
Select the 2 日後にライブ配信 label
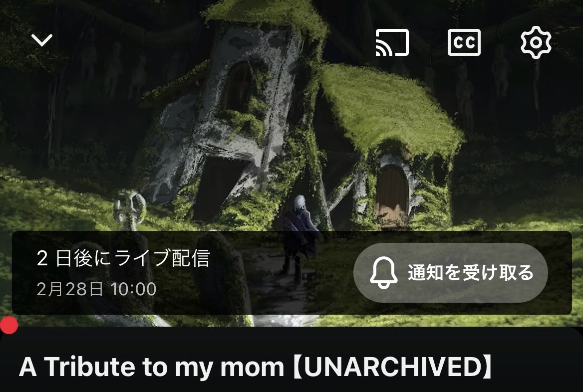(x=123, y=258)
